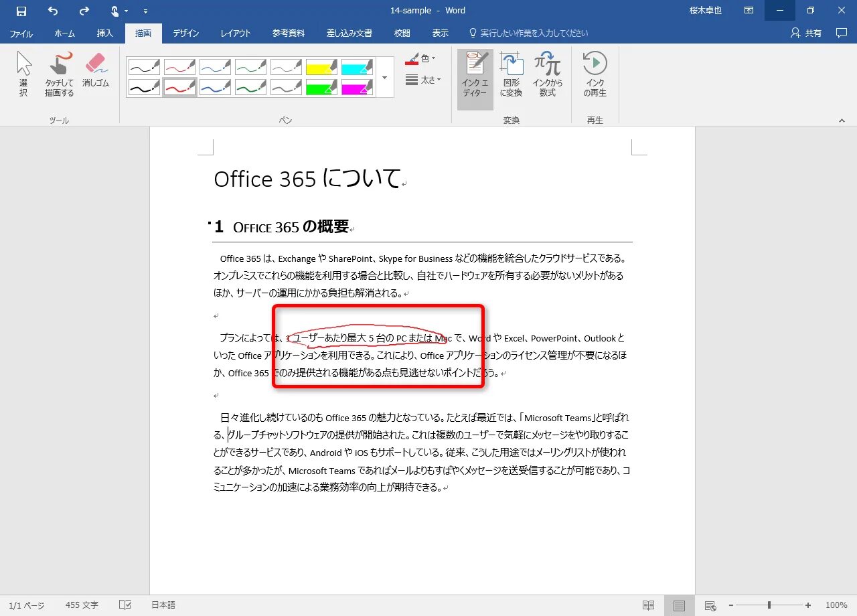Click インクから数式 ink to math
The height and width of the screenshot is (616, 857).
547,75
